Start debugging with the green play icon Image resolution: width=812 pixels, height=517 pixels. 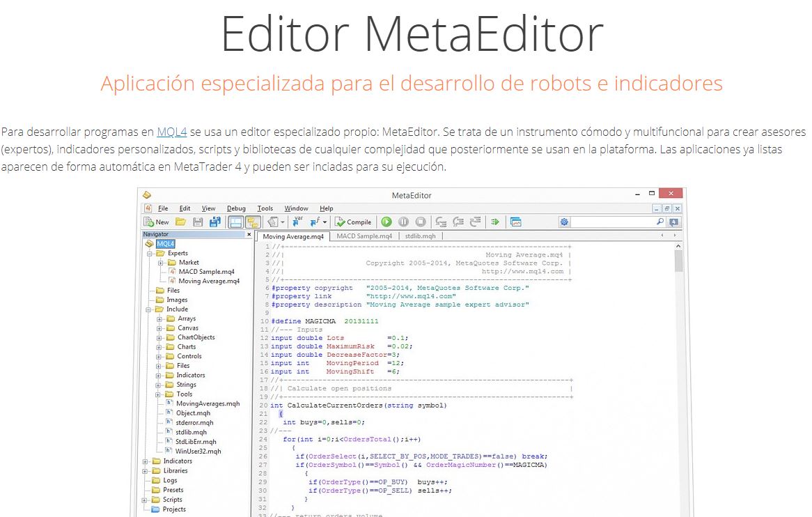[387, 222]
